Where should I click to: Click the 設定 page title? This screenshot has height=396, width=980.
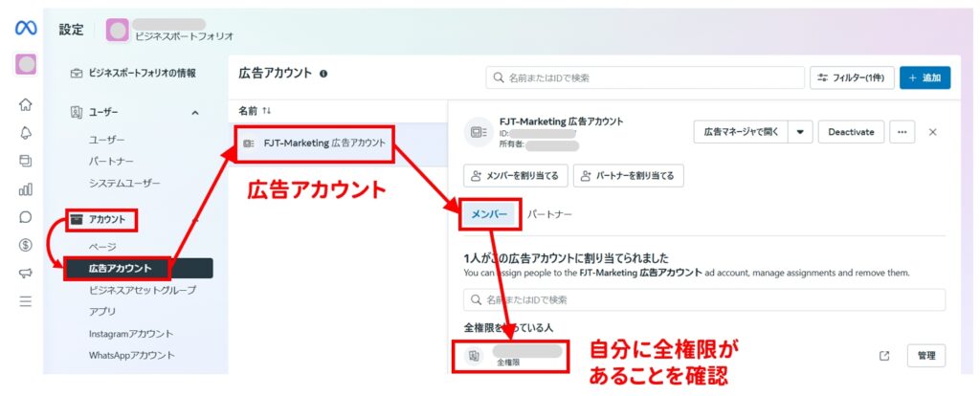point(71,30)
